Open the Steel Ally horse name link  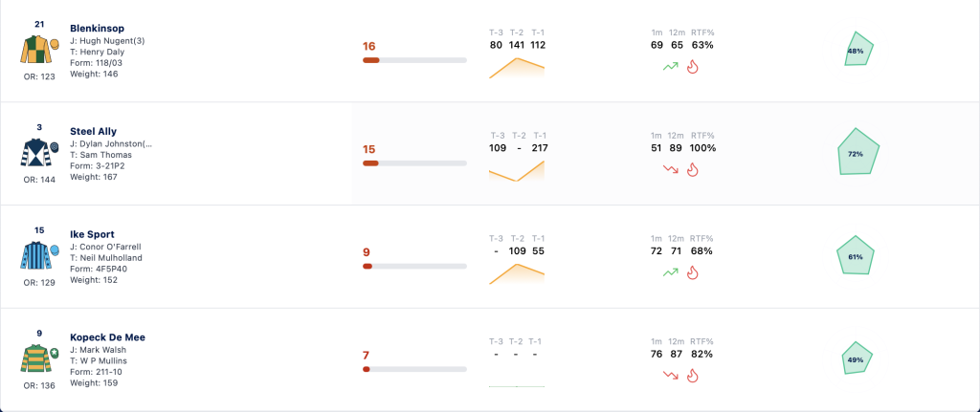93,131
